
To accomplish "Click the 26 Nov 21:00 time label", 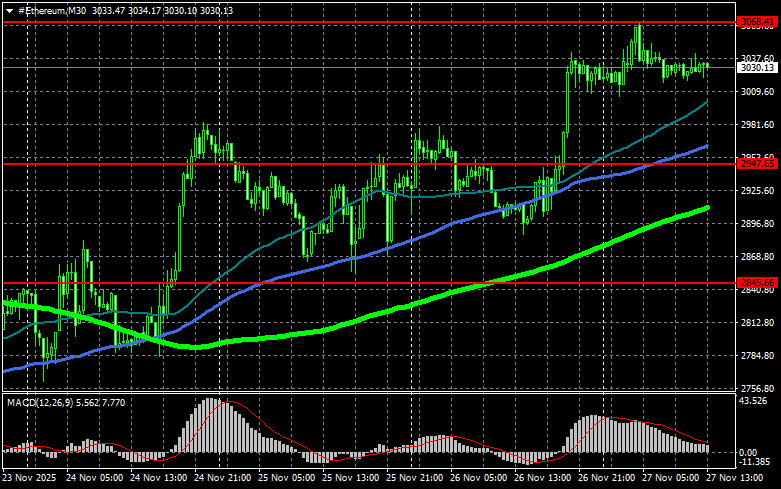I will pyautogui.click(x=607, y=478).
